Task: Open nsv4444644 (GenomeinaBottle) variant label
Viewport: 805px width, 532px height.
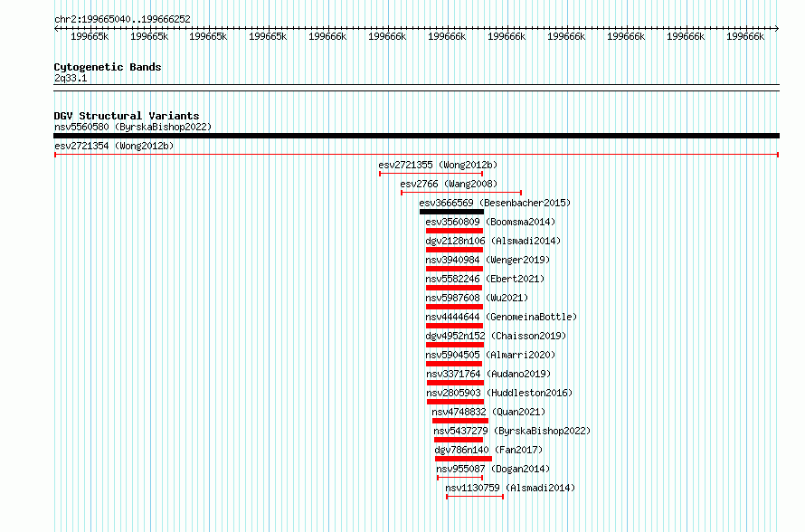Action: tap(501, 317)
